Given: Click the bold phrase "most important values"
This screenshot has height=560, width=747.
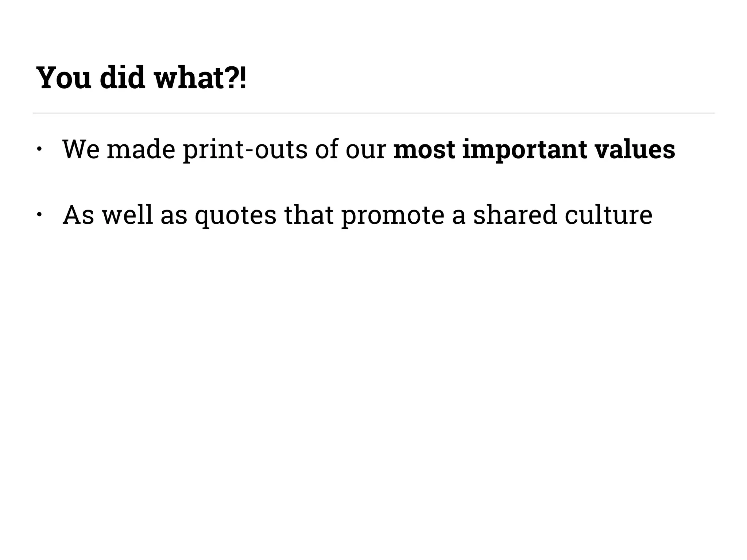Looking at the screenshot, I should pyautogui.click(x=534, y=150).
